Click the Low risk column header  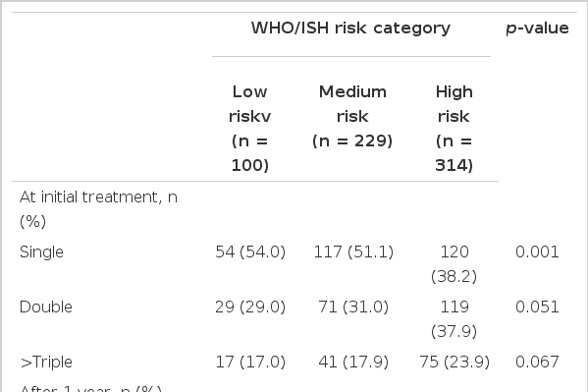click(249, 129)
